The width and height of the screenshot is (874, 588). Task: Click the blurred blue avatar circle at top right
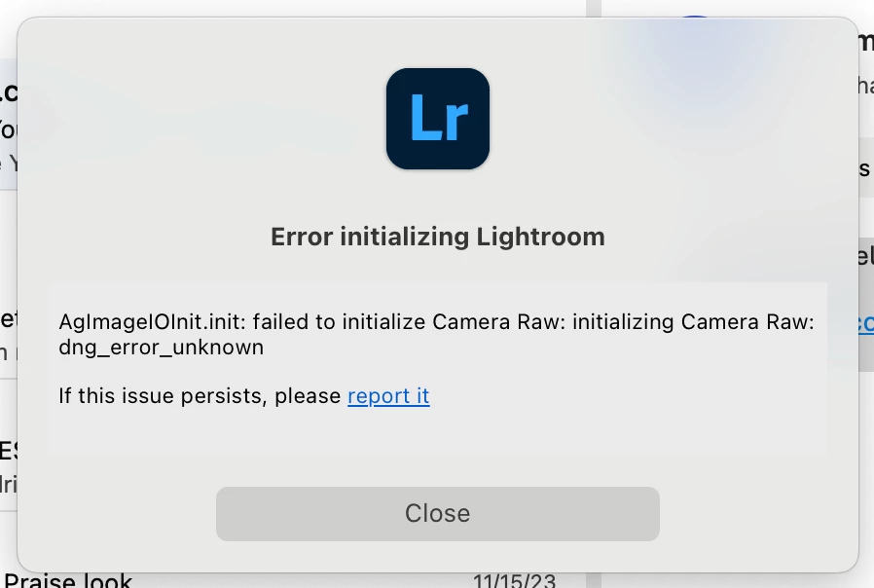(694, 18)
